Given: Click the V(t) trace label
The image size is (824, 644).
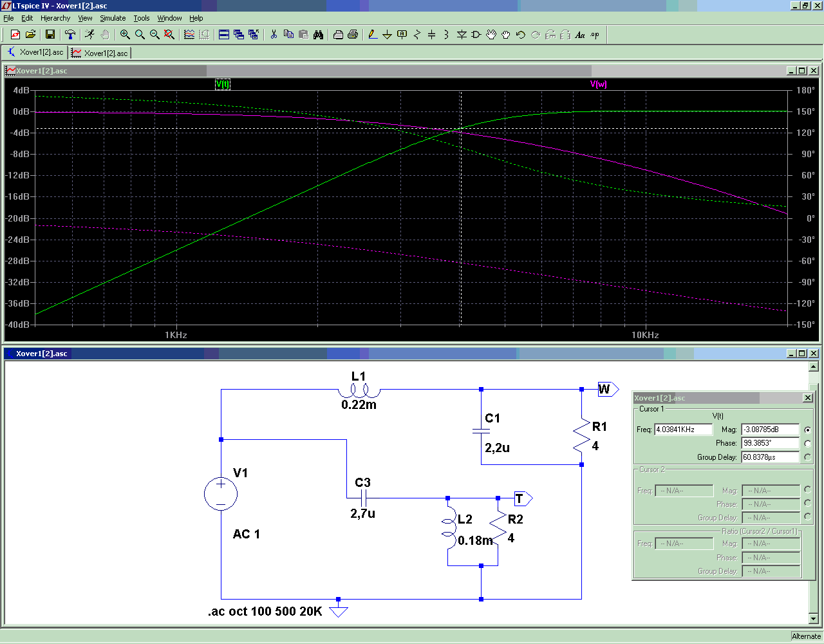Looking at the screenshot, I should click(x=222, y=84).
